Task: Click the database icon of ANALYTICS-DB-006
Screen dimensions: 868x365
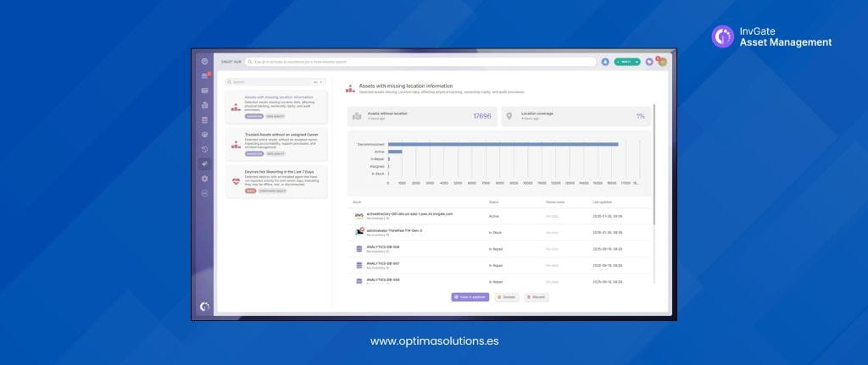Action: [x=359, y=249]
